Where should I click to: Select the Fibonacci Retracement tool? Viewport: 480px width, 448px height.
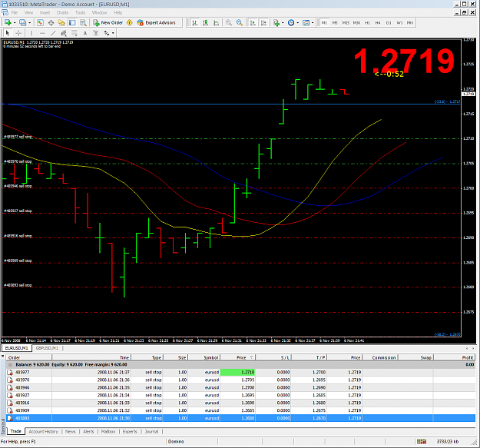(74, 33)
